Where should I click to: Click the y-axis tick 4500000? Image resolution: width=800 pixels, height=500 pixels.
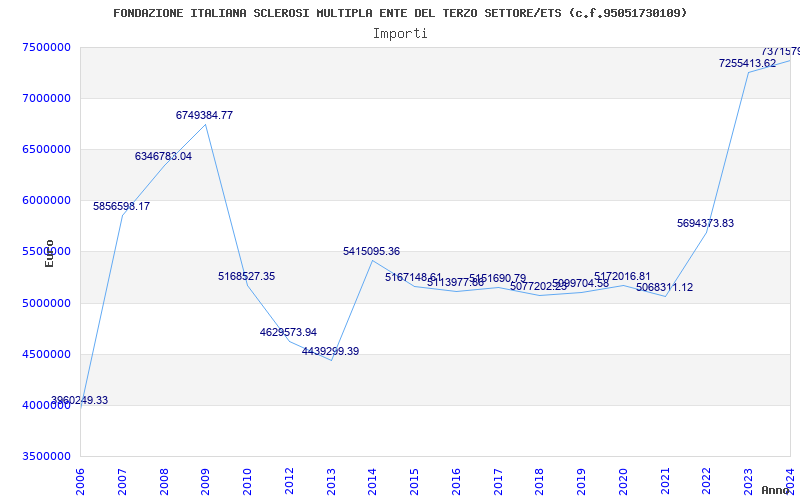click(46, 355)
